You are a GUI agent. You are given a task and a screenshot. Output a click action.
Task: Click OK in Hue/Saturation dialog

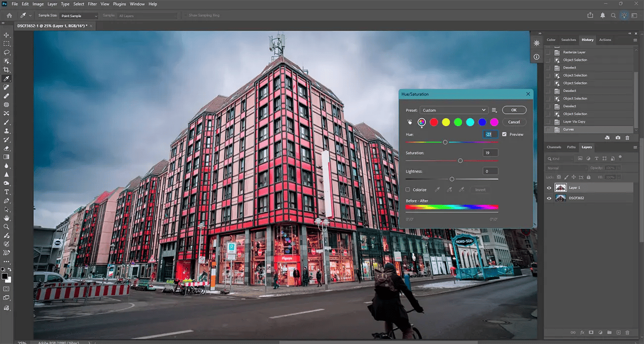point(514,110)
